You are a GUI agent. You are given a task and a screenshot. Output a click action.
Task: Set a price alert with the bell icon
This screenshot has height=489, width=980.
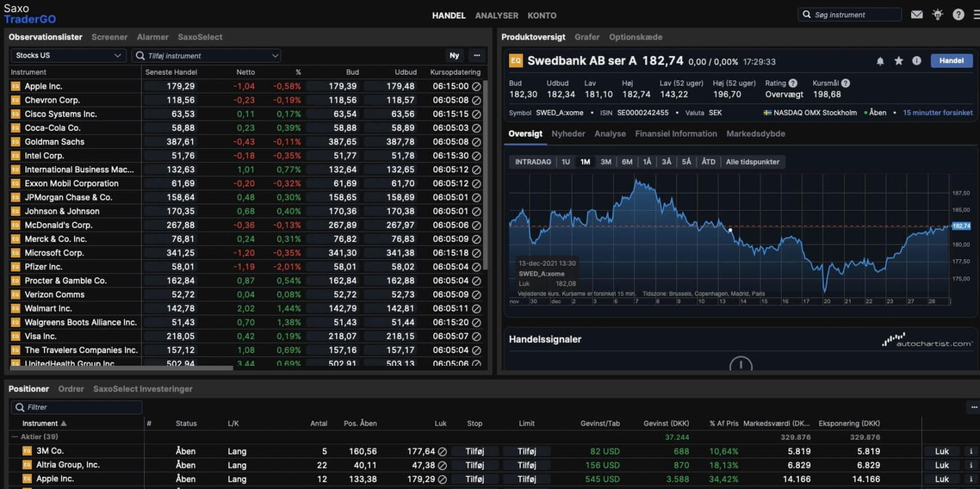880,61
